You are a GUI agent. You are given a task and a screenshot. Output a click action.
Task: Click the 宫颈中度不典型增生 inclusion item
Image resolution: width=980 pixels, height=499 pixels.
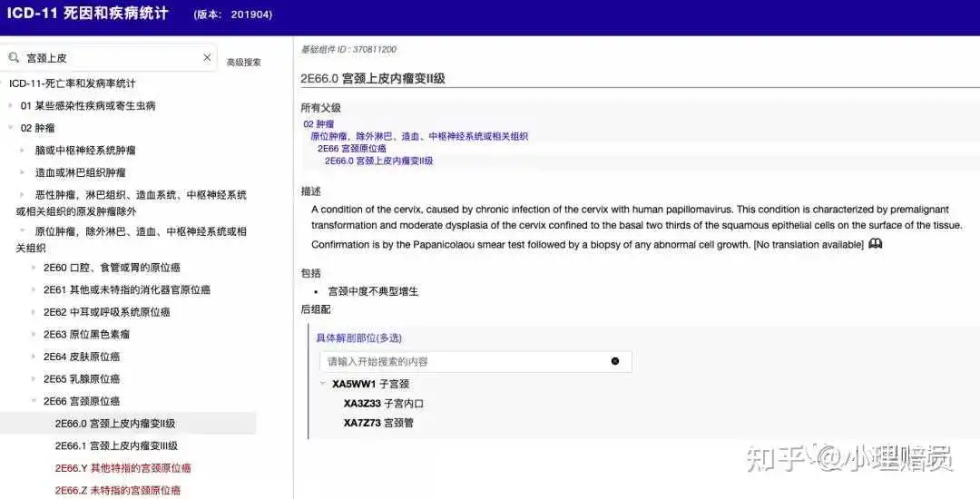click(x=373, y=291)
